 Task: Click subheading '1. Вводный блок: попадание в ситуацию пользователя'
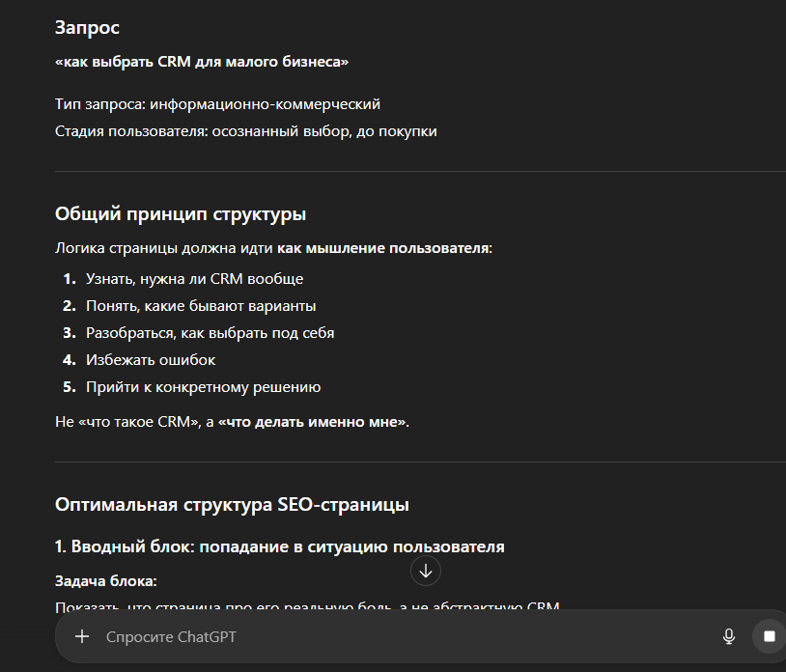click(x=280, y=546)
